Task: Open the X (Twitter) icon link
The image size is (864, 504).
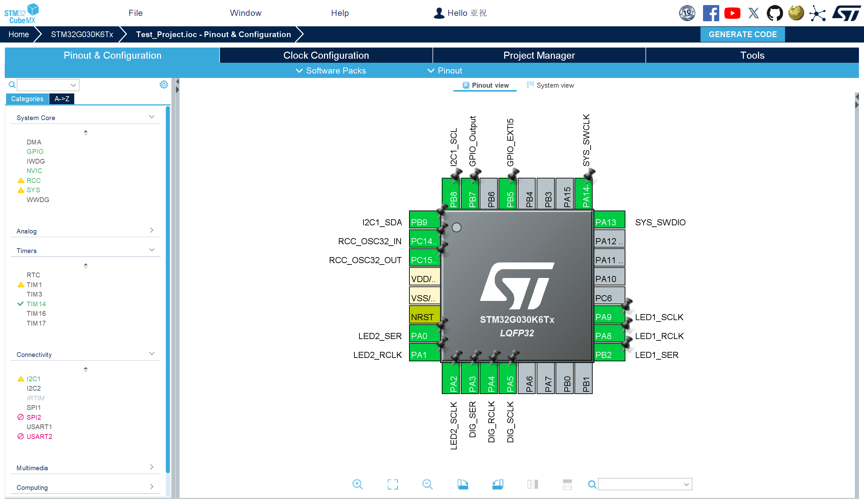Action: pos(753,13)
